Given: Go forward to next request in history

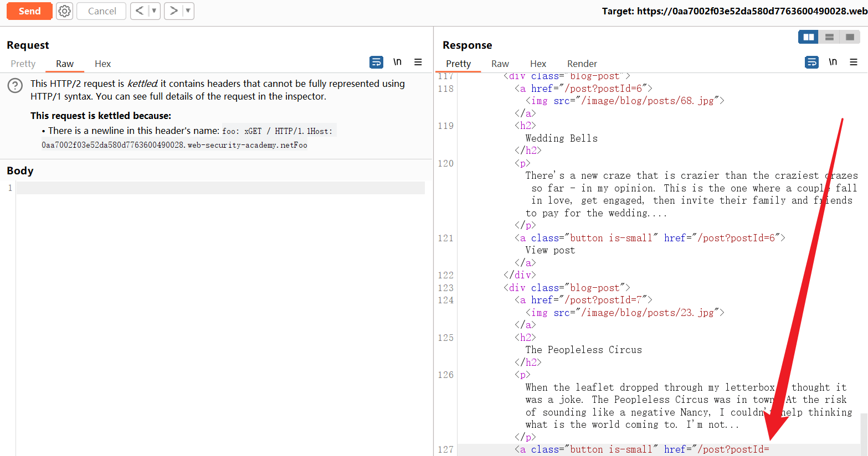Looking at the screenshot, I should [173, 11].
